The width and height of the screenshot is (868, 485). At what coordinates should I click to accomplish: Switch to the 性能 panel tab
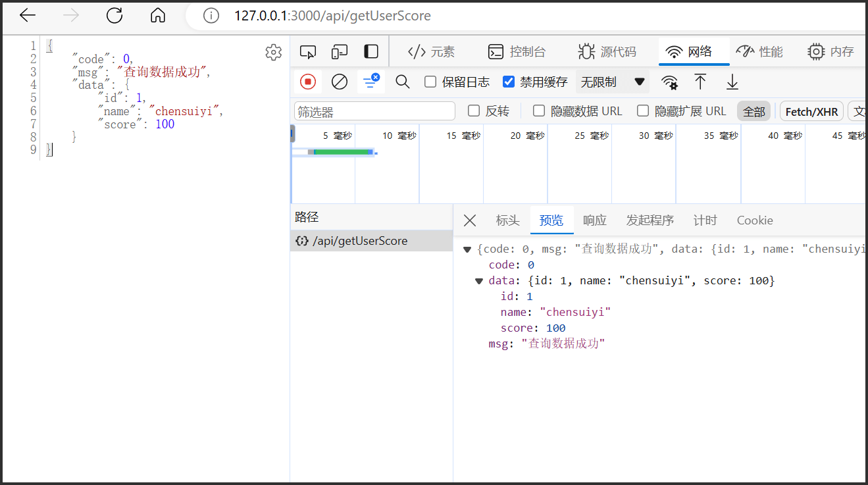click(759, 51)
